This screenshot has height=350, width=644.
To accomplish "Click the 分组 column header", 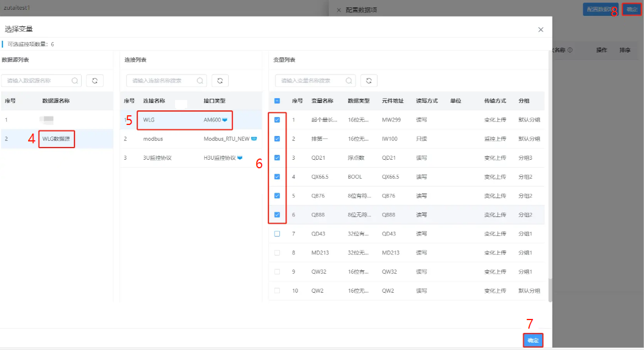I will click(x=524, y=101).
